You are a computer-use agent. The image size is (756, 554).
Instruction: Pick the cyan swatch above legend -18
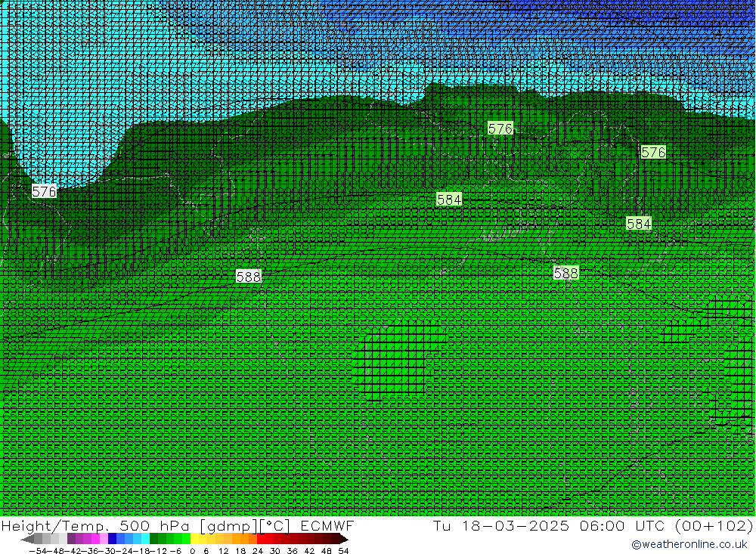coord(145,539)
